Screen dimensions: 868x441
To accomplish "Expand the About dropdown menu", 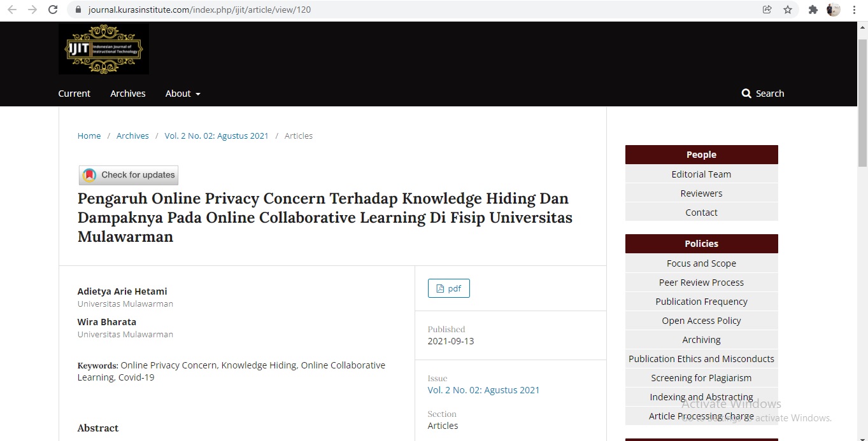I will pyautogui.click(x=183, y=94).
